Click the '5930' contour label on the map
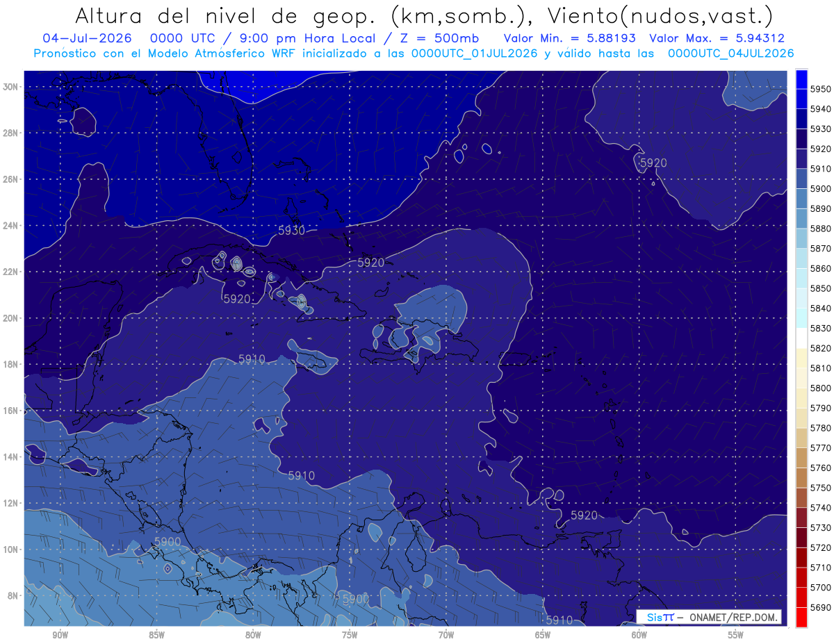This screenshot has height=644, width=834. point(291,231)
